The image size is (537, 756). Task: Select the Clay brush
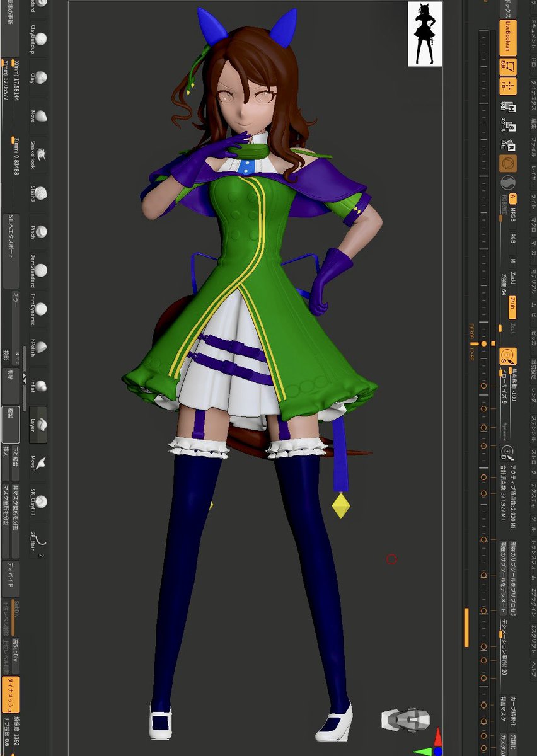tap(38, 77)
